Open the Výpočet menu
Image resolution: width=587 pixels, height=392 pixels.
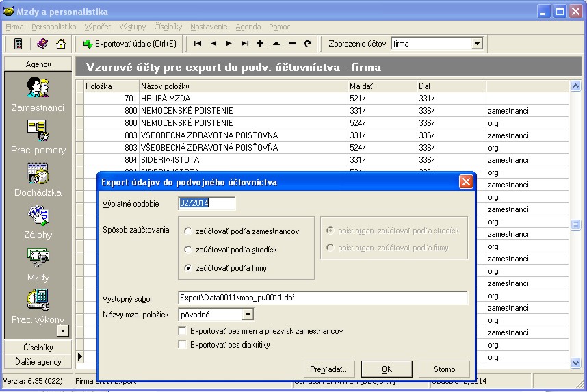(x=98, y=27)
